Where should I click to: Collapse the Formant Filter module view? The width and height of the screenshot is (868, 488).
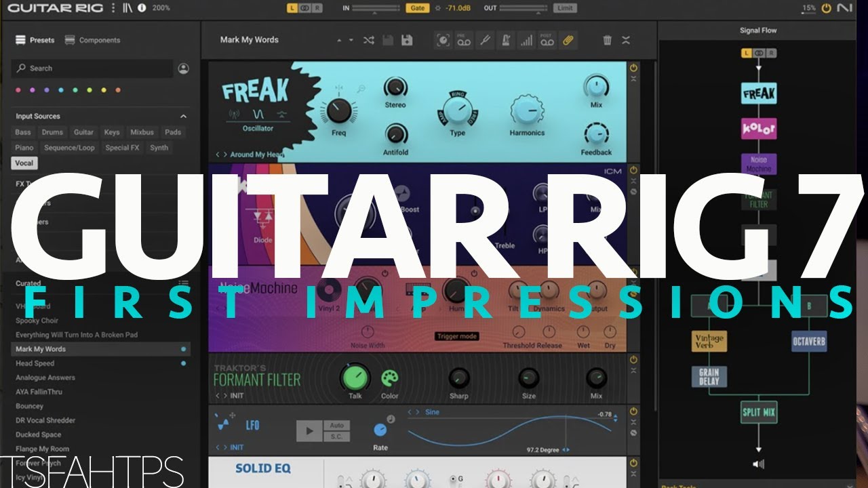tap(633, 371)
